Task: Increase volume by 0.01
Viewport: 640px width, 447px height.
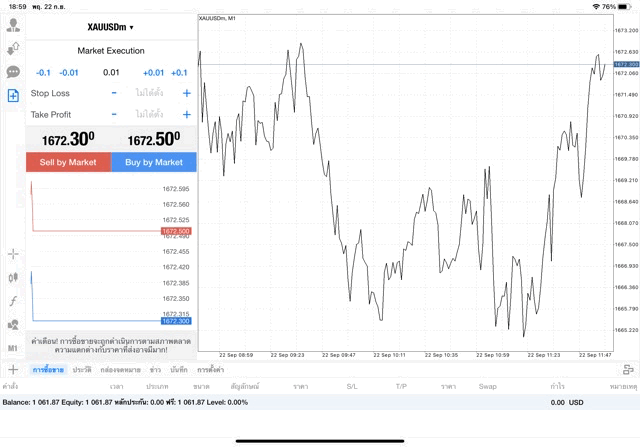Action: (153, 73)
